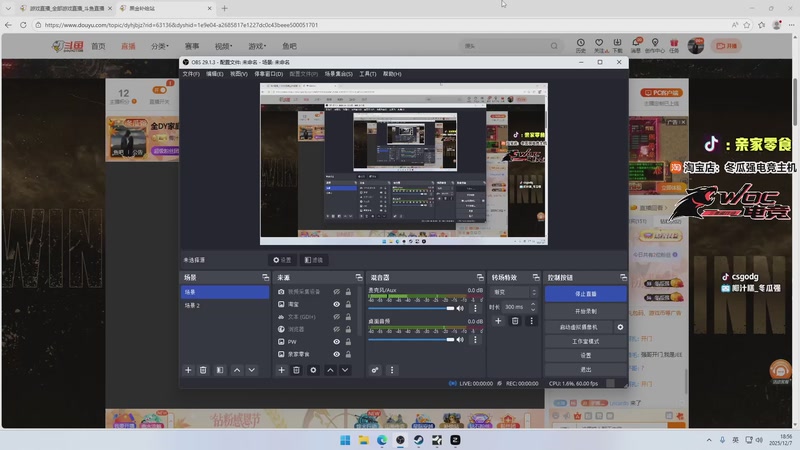Remove scene transition trash icon

[515, 320]
